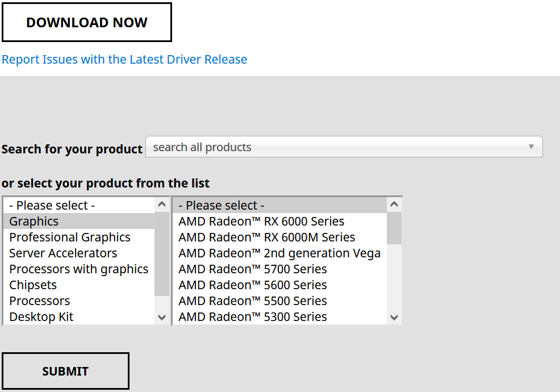Viewport: 560px width, 392px height.
Task: Select Desktop Kit category option
Action: [x=41, y=317]
